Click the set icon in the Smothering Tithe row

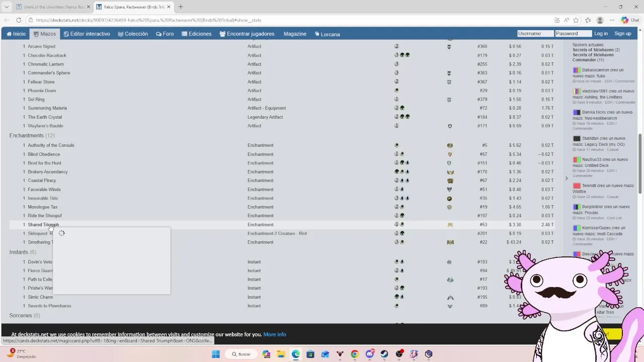click(450, 242)
